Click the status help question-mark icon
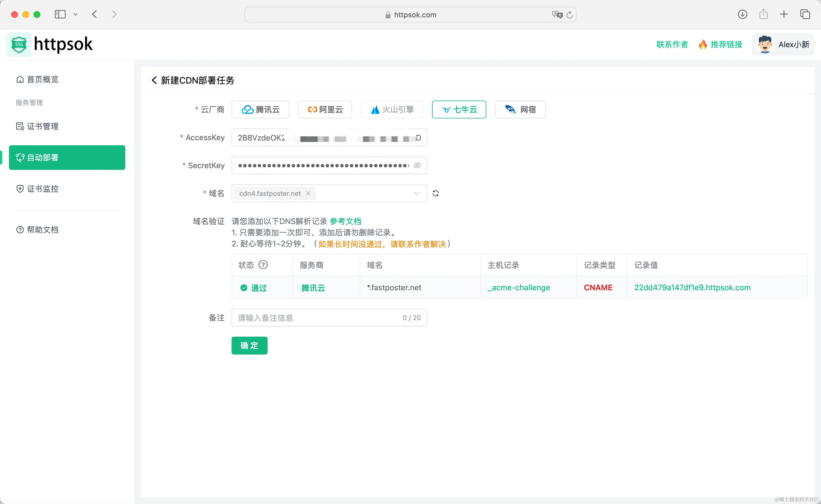 pyautogui.click(x=263, y=265)
